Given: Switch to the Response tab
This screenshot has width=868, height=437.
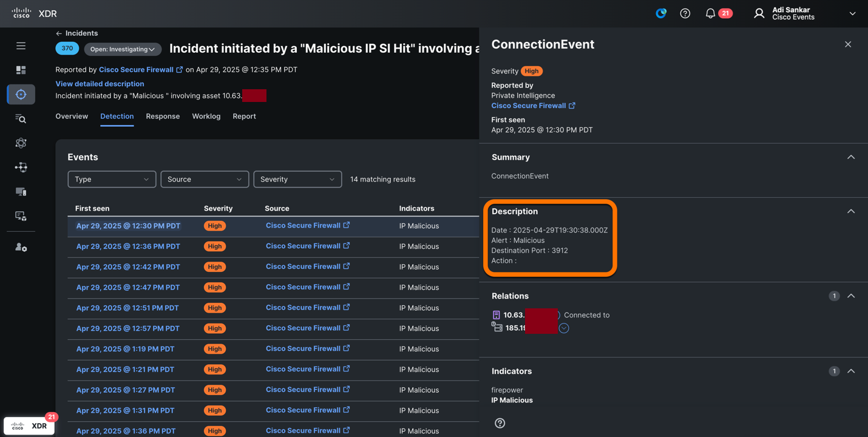Looking at the screenshot, I should click(163, 117).
